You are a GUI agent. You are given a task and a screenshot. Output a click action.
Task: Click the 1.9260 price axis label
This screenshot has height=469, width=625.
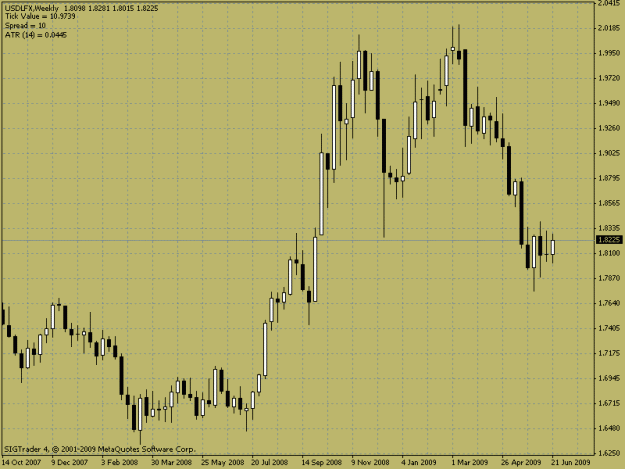[609, 128]
